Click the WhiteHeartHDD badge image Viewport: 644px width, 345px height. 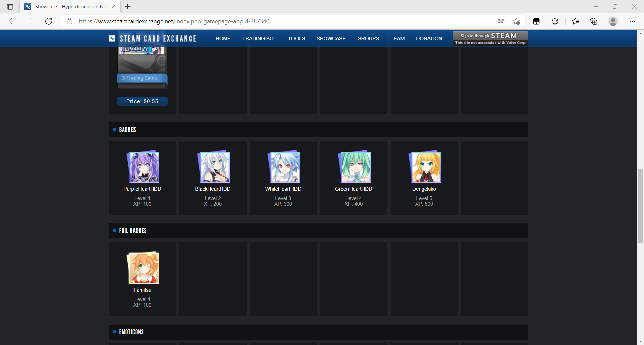point(284,166)
